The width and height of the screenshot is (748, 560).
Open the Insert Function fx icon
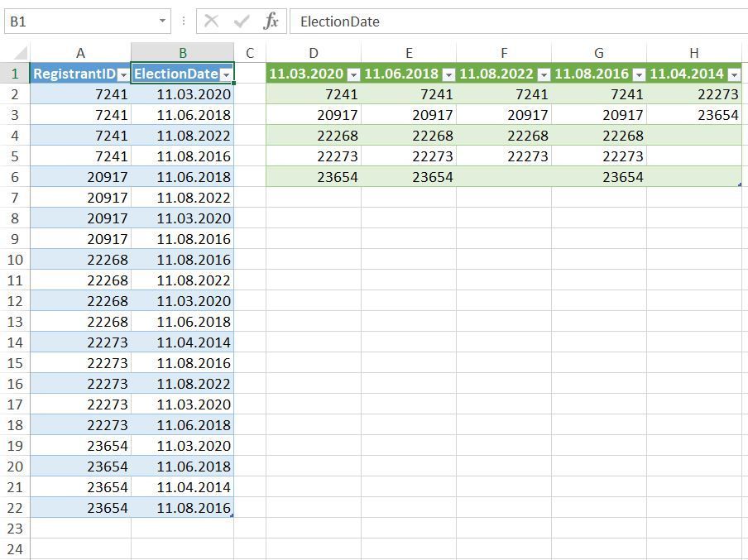(x=271, y=22)
